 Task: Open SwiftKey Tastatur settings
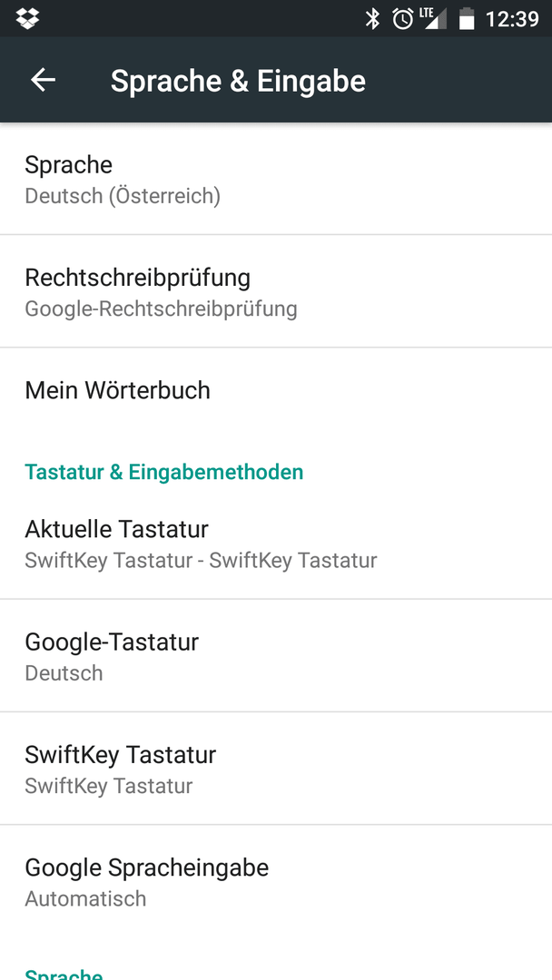point(276,769)
